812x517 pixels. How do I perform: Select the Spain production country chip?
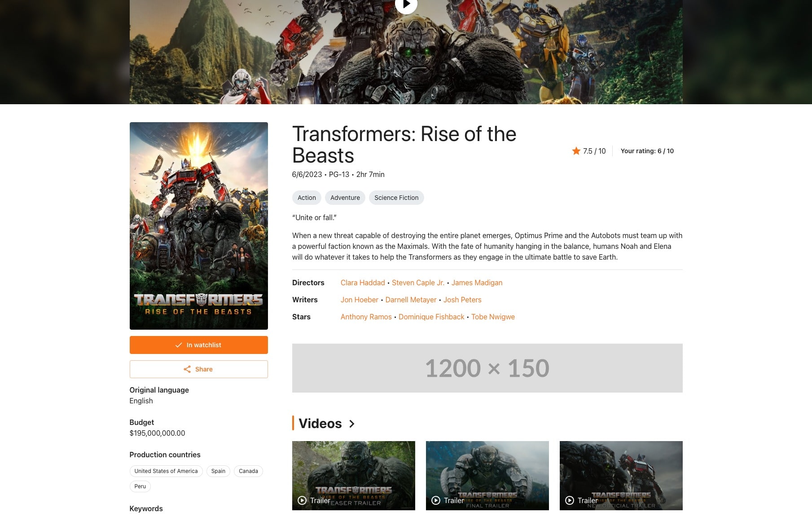(x=219, y=471)
